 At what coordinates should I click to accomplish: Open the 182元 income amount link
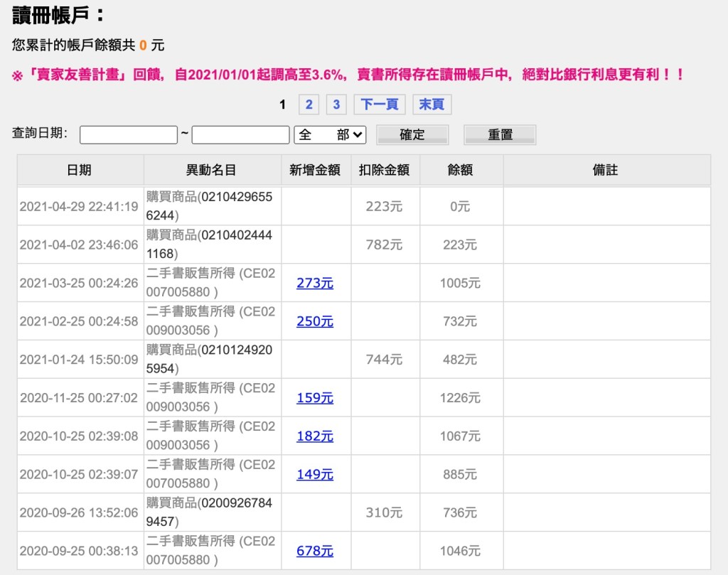(x=314, y=436)
